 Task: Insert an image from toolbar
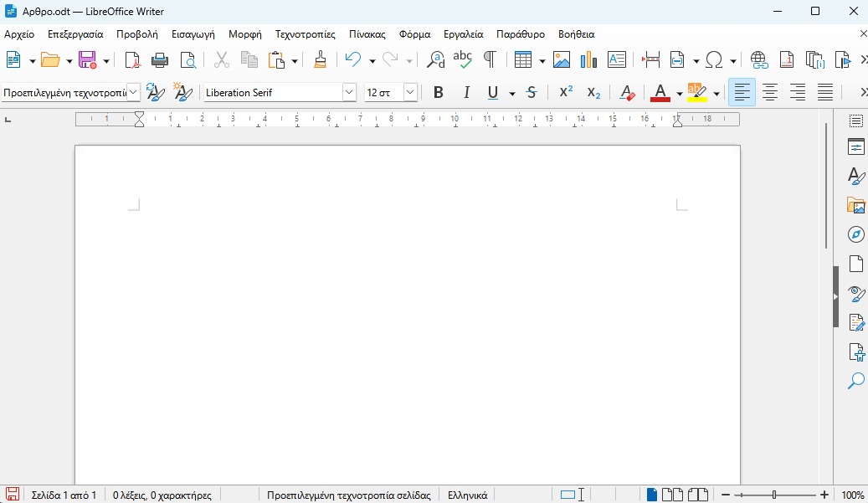pos(562,59)
